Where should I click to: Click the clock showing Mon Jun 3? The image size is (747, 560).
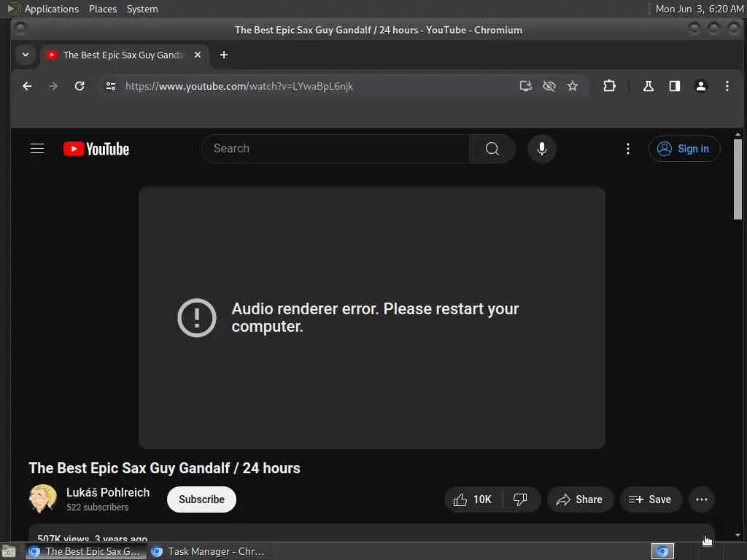point(699,9)
